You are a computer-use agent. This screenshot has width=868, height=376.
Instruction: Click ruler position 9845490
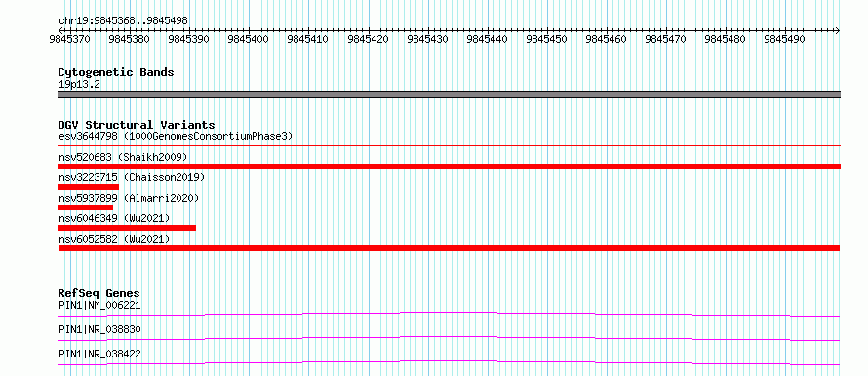pyautogui.click(x=785, y=39)
